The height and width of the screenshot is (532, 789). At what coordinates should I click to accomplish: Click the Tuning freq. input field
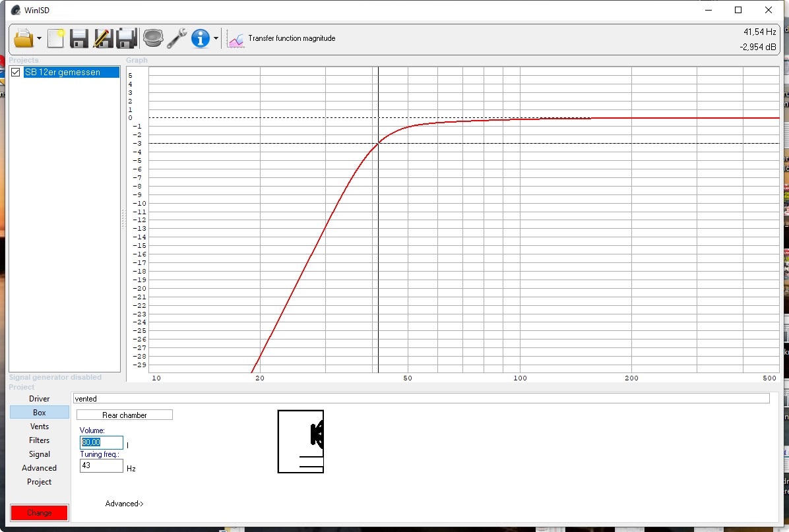pyautogui.click(x=101, y=465)
